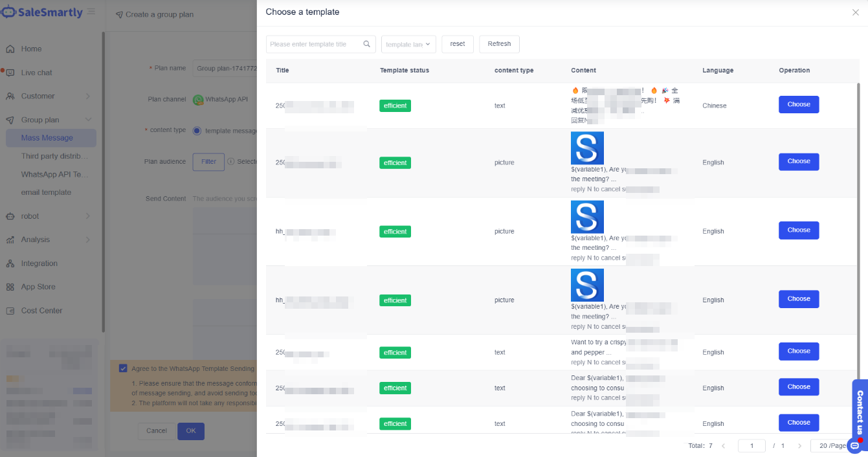Click the Integration icon in sidebar

[x=10, y=263]
